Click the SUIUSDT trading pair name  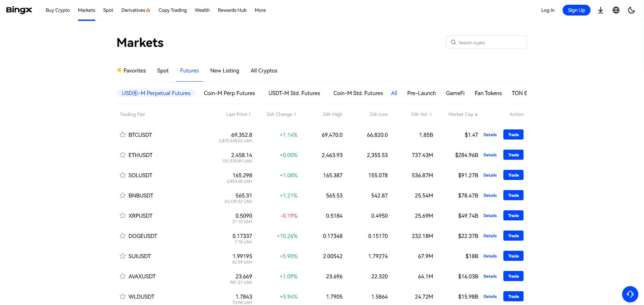tap(140, 256)
